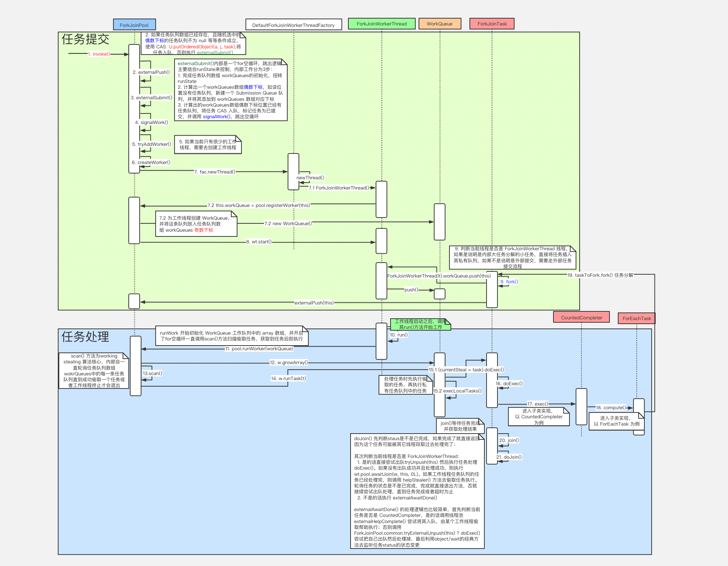This screenshot has height=566, width=728.
Task: Select the blue '9. fork()' label
Action: [509, 282]
